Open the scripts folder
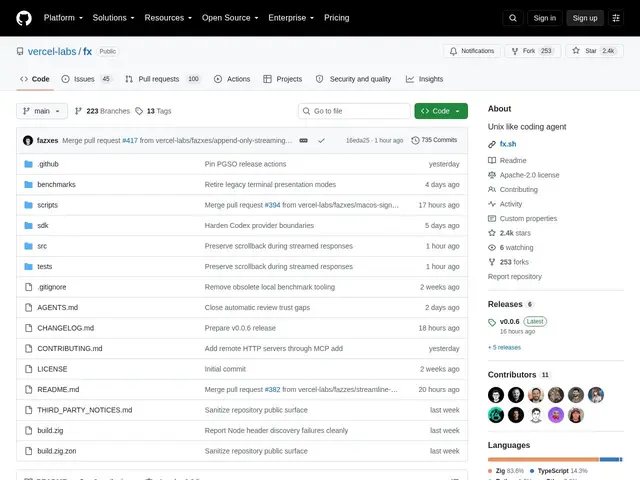 (47, 205)
